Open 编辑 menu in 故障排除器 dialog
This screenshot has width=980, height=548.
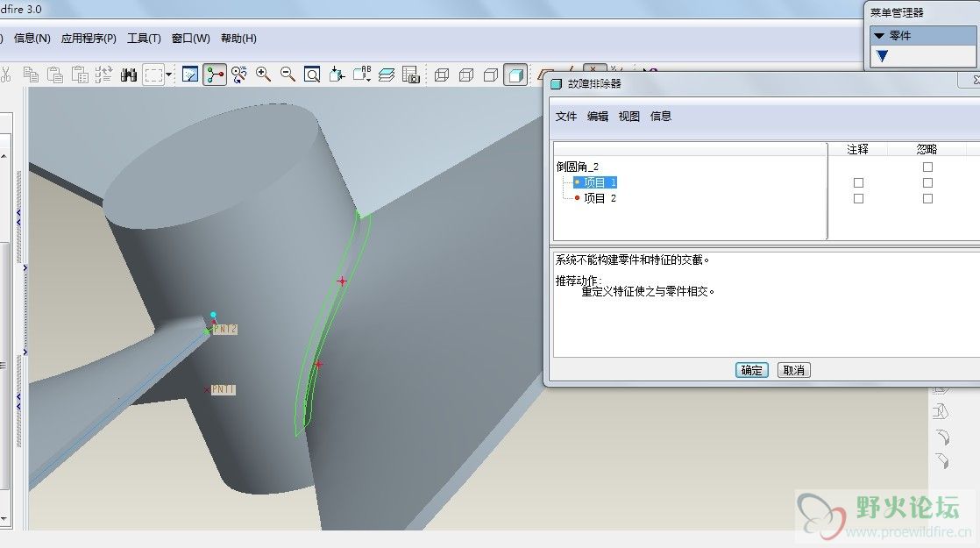coord(598,117)
